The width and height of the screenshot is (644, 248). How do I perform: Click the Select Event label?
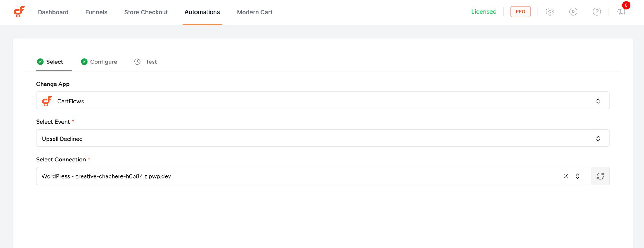coord(53,122)
